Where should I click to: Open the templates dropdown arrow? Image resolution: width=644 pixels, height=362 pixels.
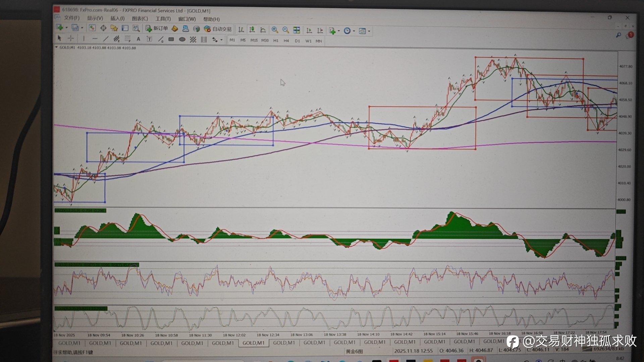click(369, 31)
